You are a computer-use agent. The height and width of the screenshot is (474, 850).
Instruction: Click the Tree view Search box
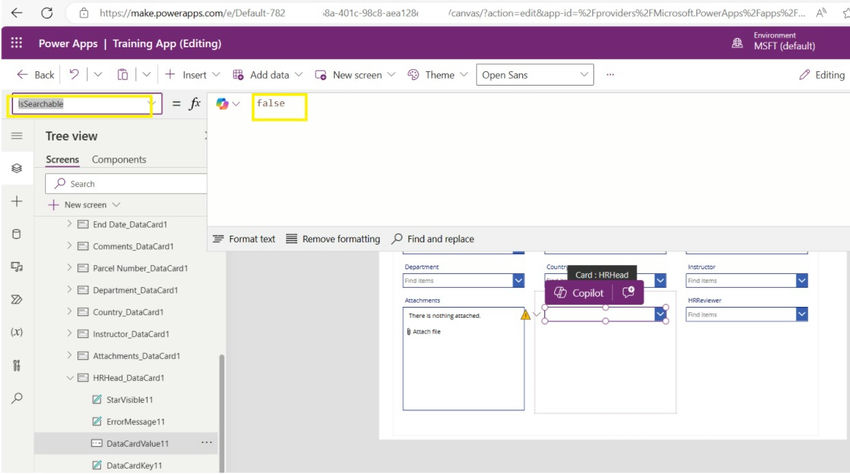(x=126, y=184)
